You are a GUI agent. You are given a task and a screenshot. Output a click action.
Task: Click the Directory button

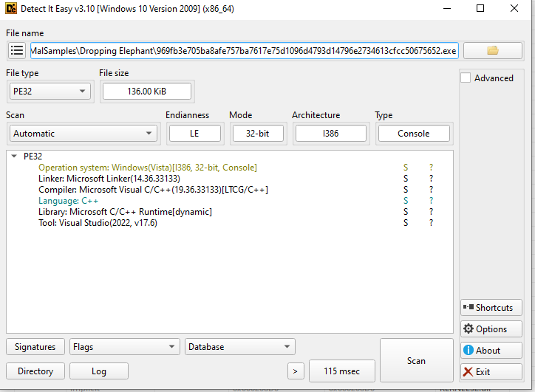pos(35,371)
